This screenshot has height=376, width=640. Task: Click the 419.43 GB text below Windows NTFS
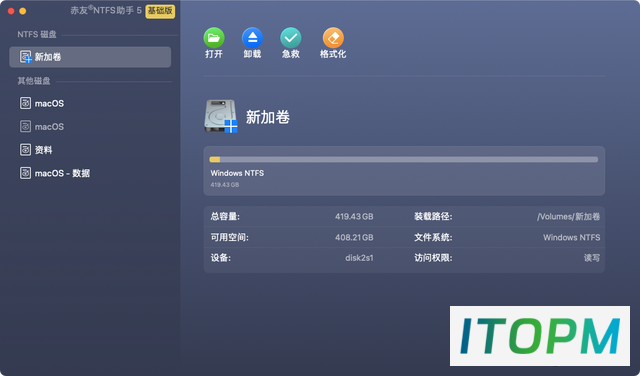pyautogui.click(x=225, y=185)
